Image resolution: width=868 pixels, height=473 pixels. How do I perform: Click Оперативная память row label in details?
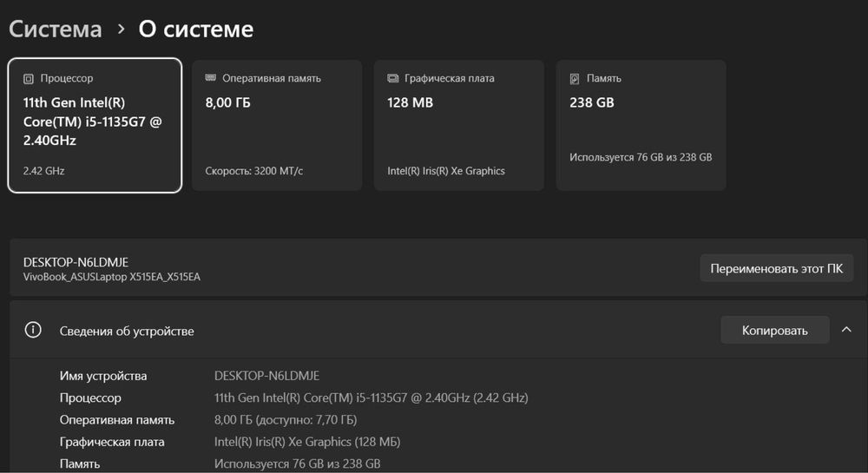[117, 420]
